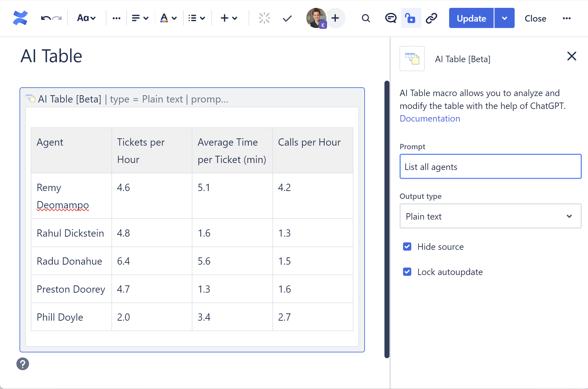Open the Atlassian Intelligence AI sparkle tool
The height and width of the screenshot is (389, 588).
click(x=264, y=18)
